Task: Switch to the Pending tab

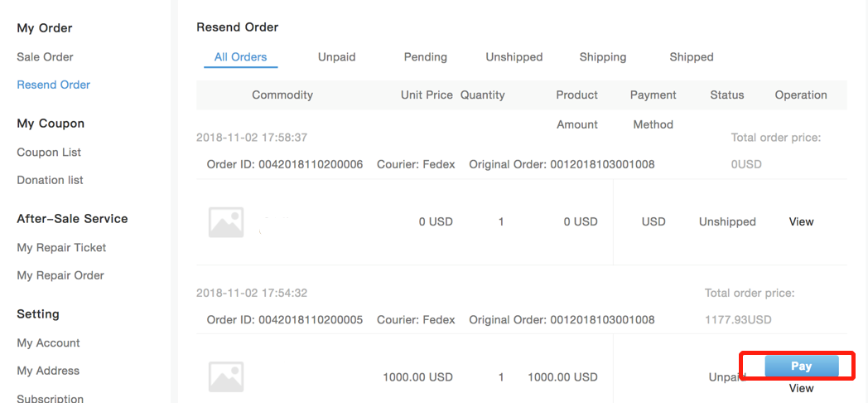Action: pos(425,57)
